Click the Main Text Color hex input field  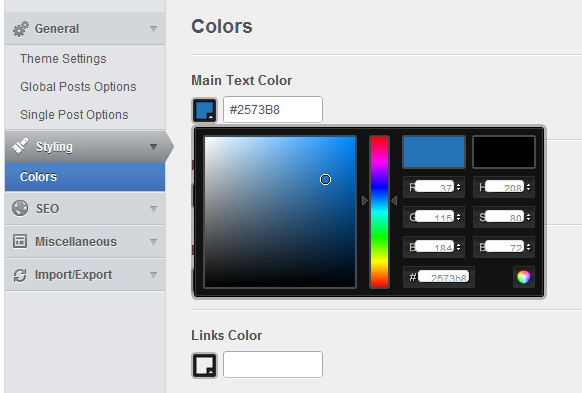click(273, 109)
